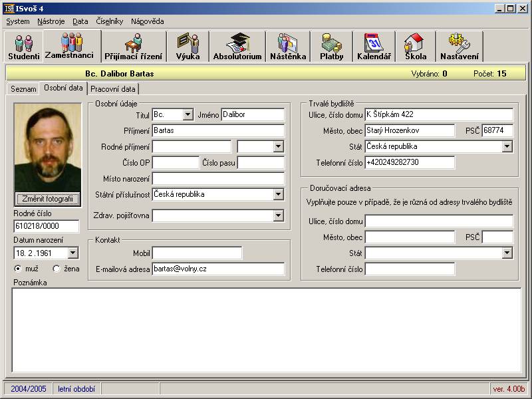Expand the Titul dropdown
Screen dimensions: 532x399
(188, 115)
